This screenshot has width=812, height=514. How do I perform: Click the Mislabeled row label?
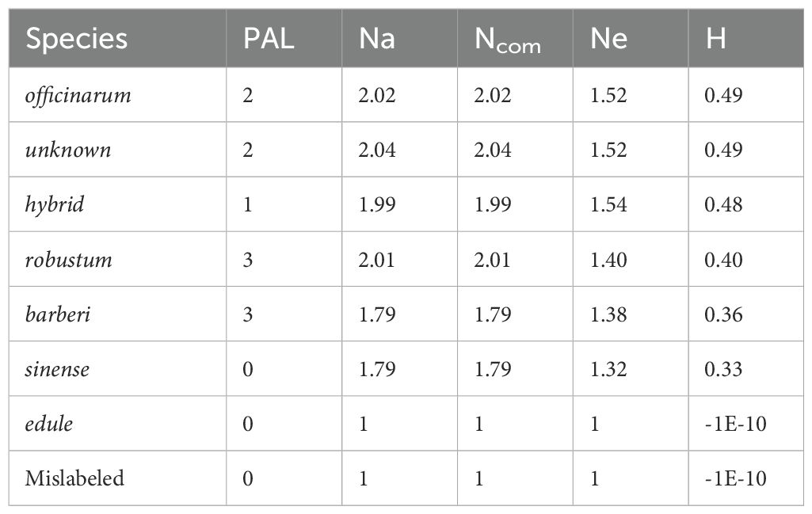[x=74, y=478]
